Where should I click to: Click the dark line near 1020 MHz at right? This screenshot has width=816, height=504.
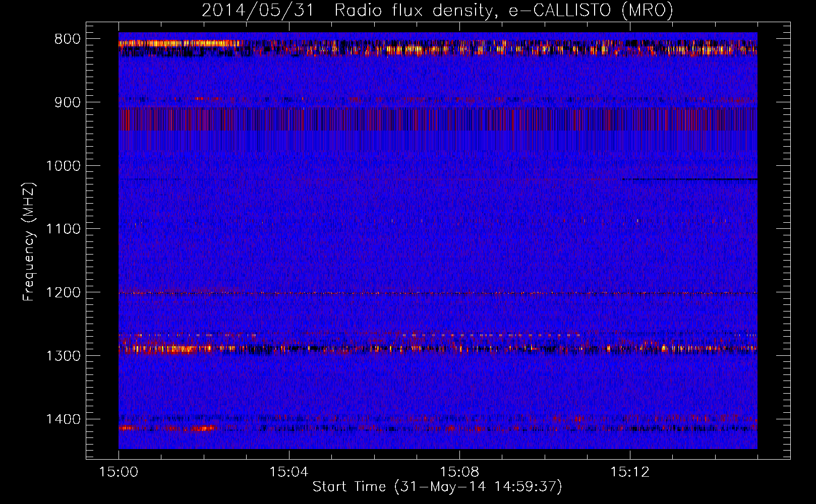[689, 179]
